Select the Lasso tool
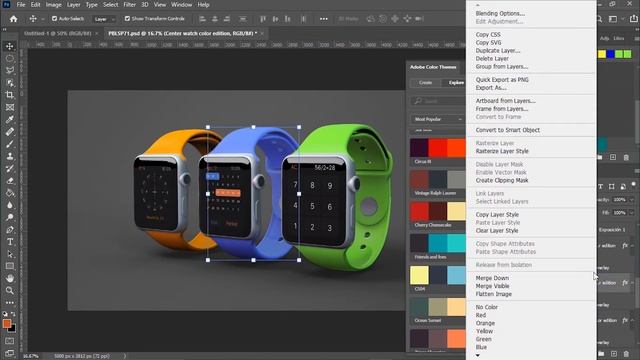This screenshot has width=640, height=360. pyautogui.click(x=10, y=71)
